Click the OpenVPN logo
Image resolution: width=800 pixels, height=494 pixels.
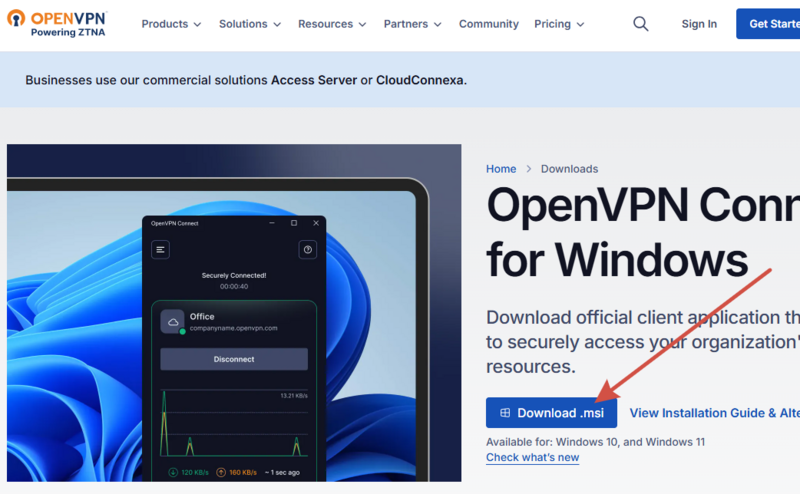click(57, 24)
